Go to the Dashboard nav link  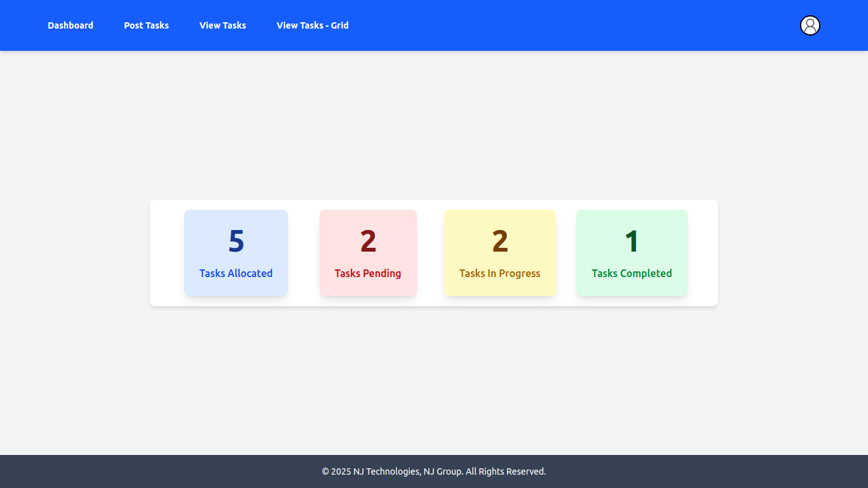coord(71,25)
